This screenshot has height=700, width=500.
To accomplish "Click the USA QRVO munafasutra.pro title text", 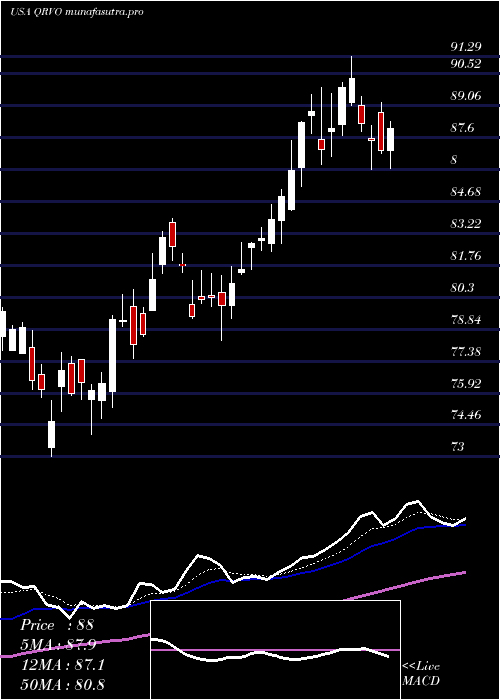I will (x=76, y=12).
